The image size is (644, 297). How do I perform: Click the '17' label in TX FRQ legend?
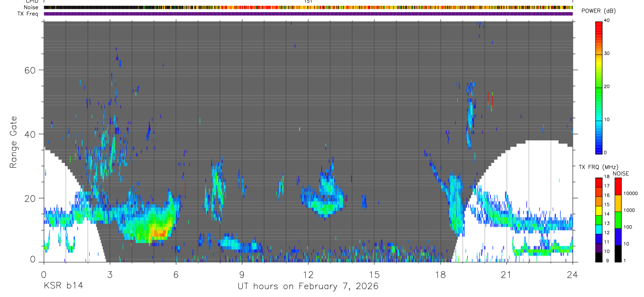607,186
